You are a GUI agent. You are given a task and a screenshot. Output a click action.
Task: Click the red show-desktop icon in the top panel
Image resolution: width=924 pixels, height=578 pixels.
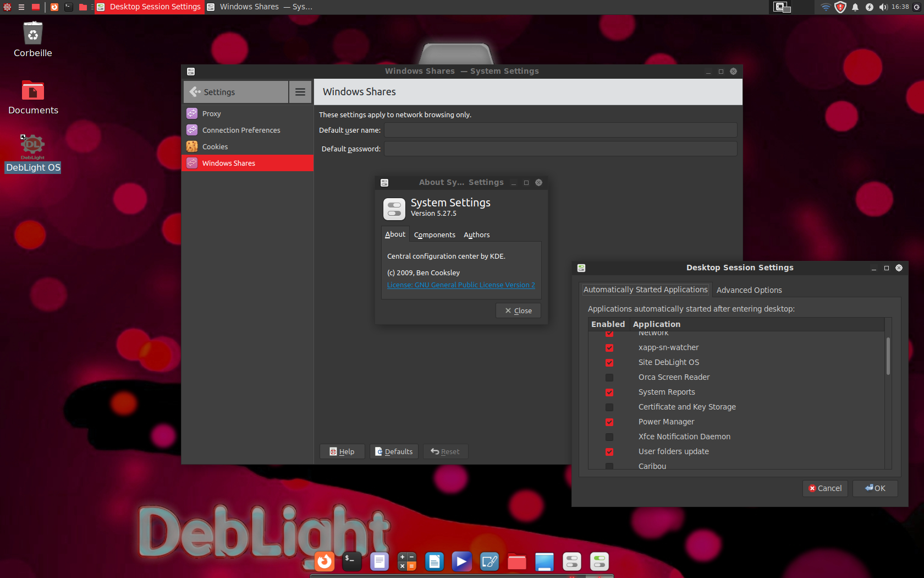[36, 7]
